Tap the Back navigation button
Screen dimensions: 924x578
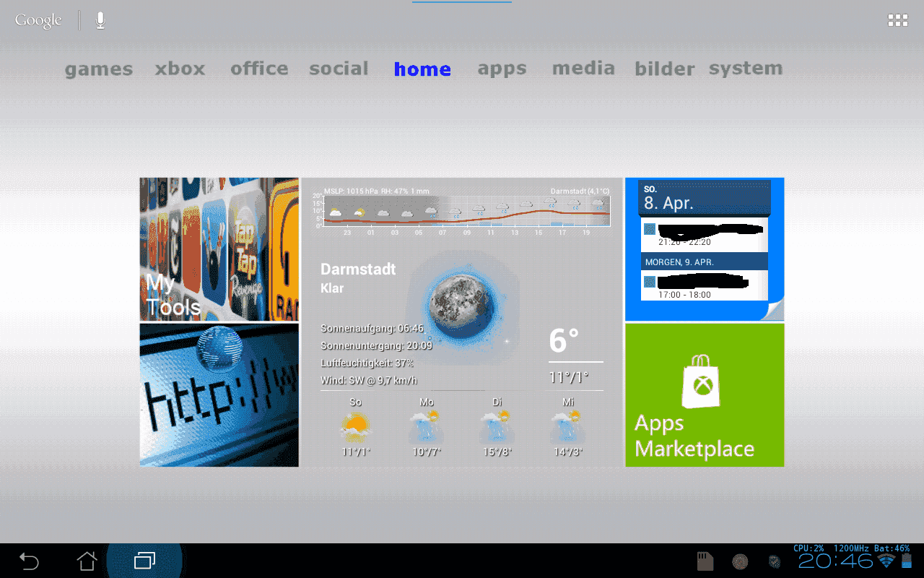29,561
